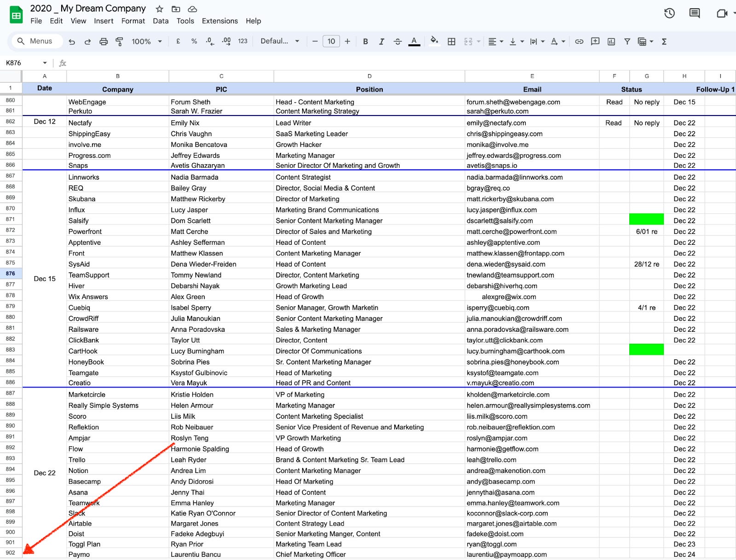Select the Teamgate company cell
The image size is (736, 560).
(x=118, y=373)
